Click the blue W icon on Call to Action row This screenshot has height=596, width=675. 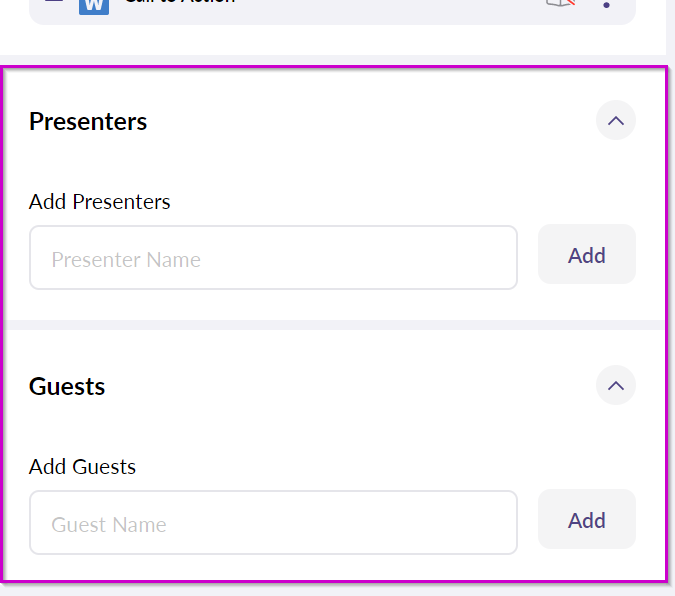(x=93, y=5)
